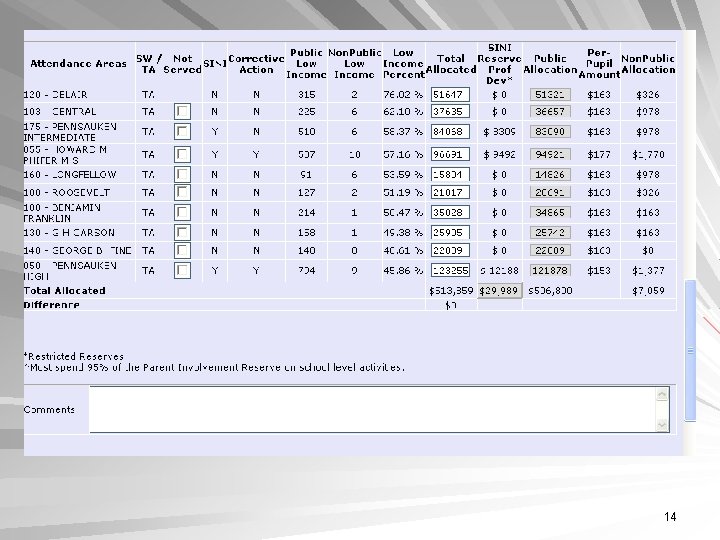The image size is (720, 540).
Task: Click the $1,770 NonPublic Allocation value
Action: point(648,154)
